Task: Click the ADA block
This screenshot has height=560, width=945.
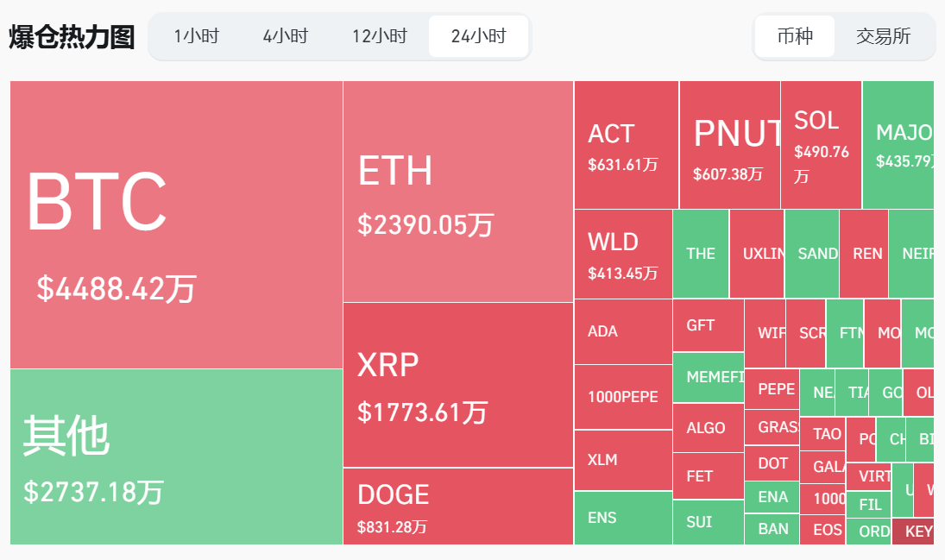Action: 622,331
